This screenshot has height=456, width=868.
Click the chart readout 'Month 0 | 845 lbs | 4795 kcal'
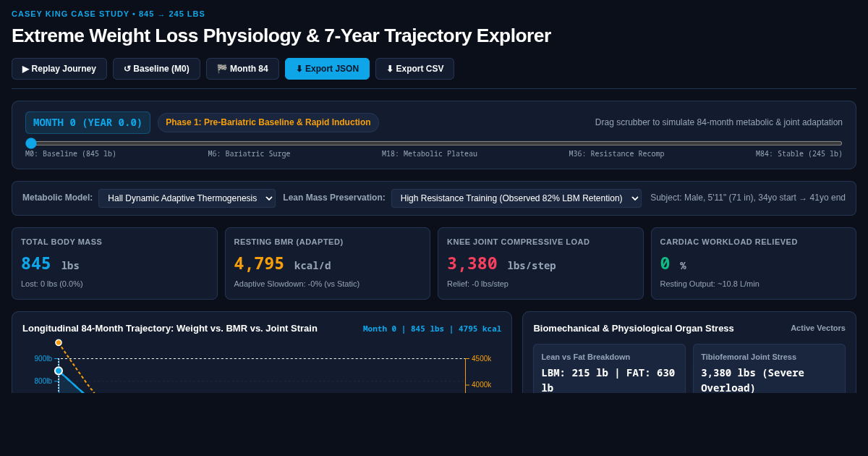(x=432, y=329)
